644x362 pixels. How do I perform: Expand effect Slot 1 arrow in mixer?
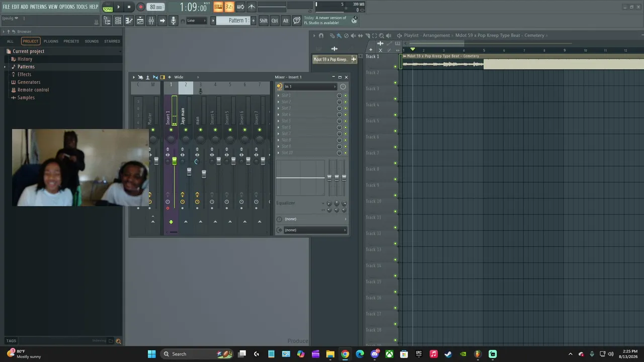pyautogui.click(x=279, y=96)
